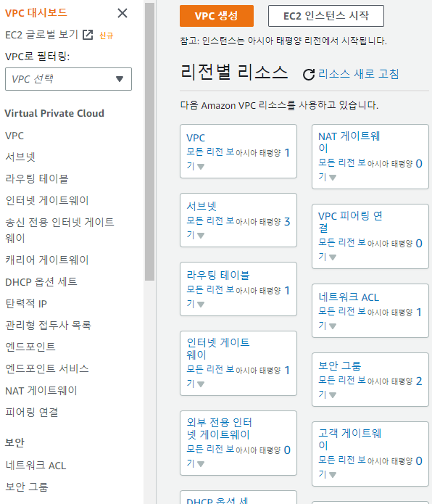432x504 pixels.
Task: Click the sidebar vertical scrollbar thumb
Action: [x=149, y=141]
